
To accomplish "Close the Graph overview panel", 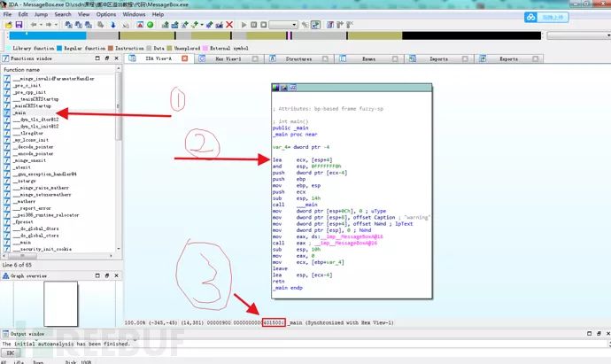I will click(x=117, y=276).
